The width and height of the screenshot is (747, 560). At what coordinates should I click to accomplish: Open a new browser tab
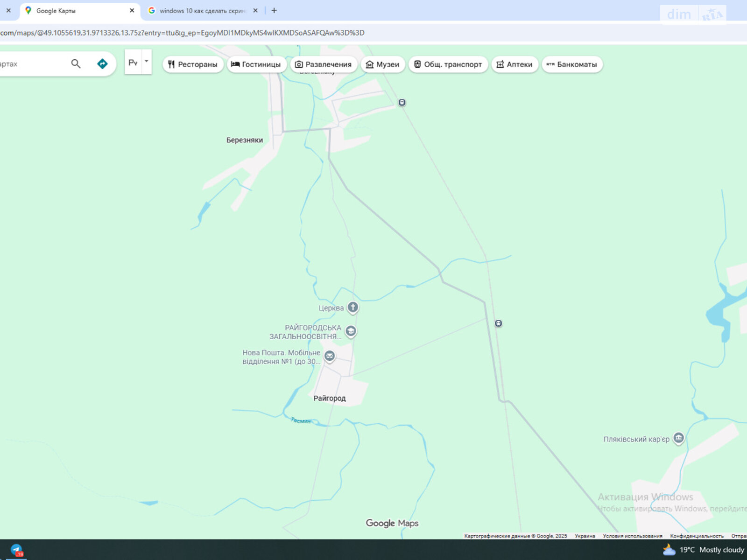[x=274, y=11]
